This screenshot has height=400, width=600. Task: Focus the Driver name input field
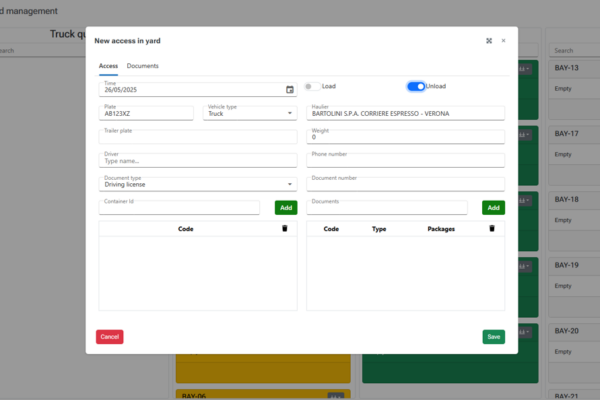198,160
